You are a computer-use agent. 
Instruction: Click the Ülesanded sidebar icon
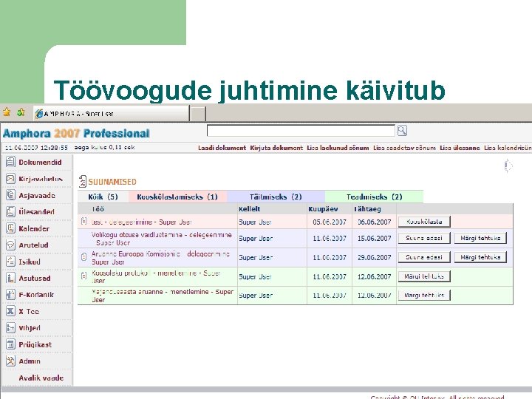[x=10, y=212]
